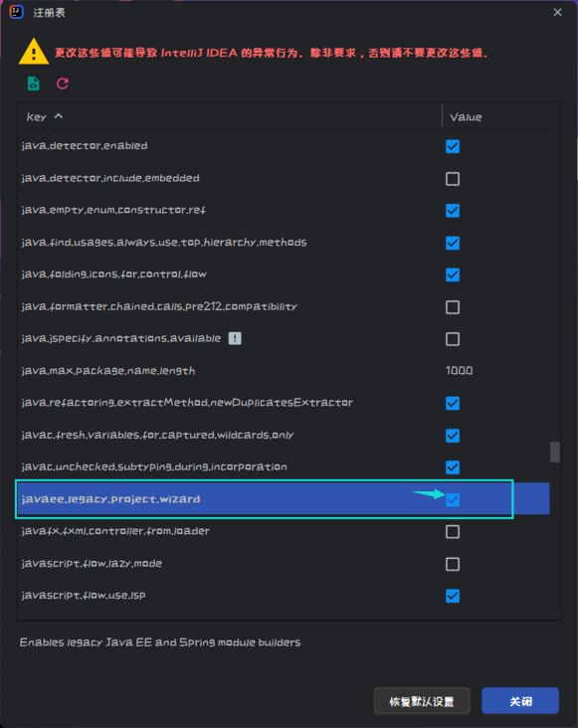
Task: Close the registry dialog with X
Action: point(557,12)
